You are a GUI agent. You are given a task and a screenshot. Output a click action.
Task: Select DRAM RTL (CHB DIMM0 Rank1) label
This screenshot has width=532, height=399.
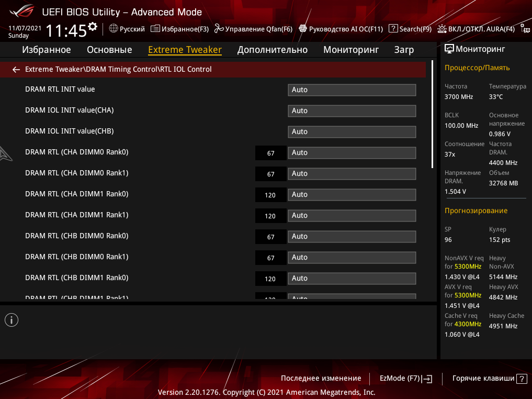coord(77,257)
